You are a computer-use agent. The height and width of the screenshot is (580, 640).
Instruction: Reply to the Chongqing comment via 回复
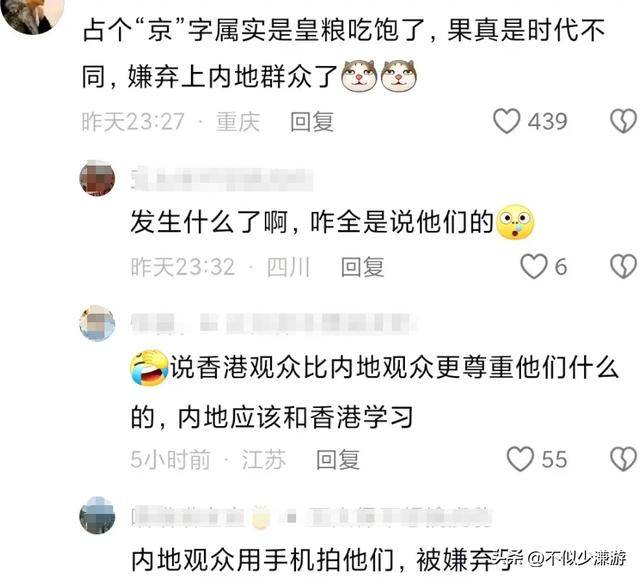coord(312,122)
